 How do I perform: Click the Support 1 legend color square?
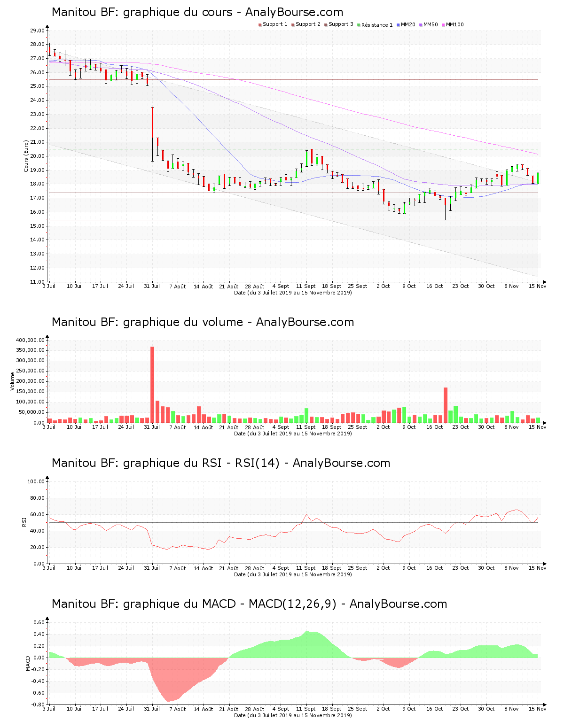pyautogui.click(x=260, y=25)
